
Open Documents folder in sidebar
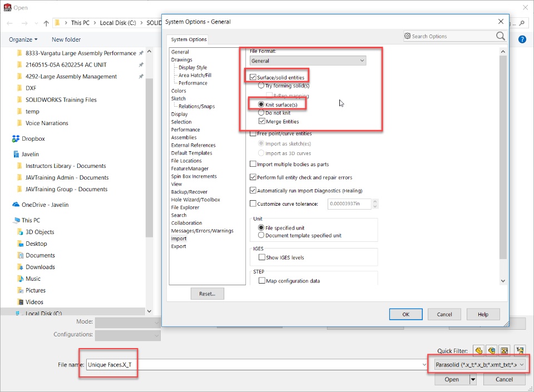point(36,255)
